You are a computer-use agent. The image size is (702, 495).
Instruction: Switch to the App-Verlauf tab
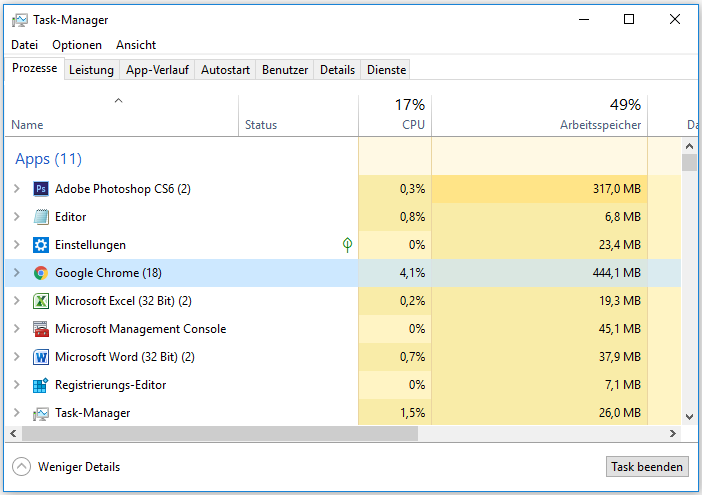[x=157, y=70]
